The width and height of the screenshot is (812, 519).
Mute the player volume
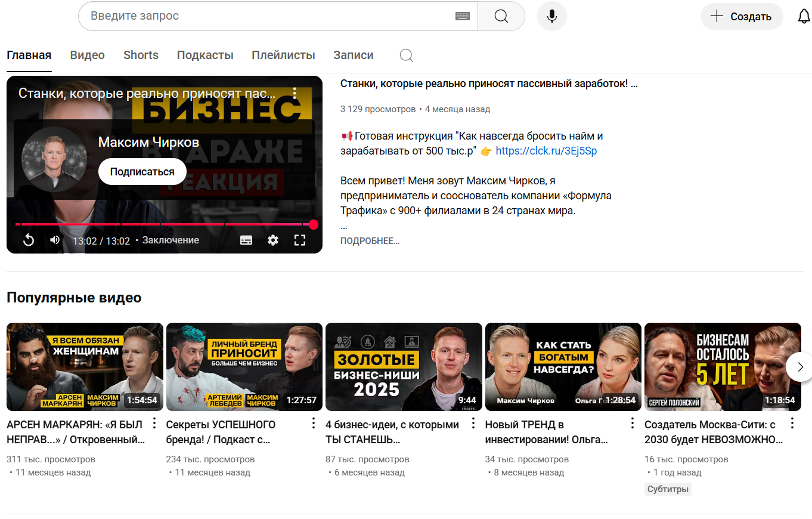click(55, 240)
